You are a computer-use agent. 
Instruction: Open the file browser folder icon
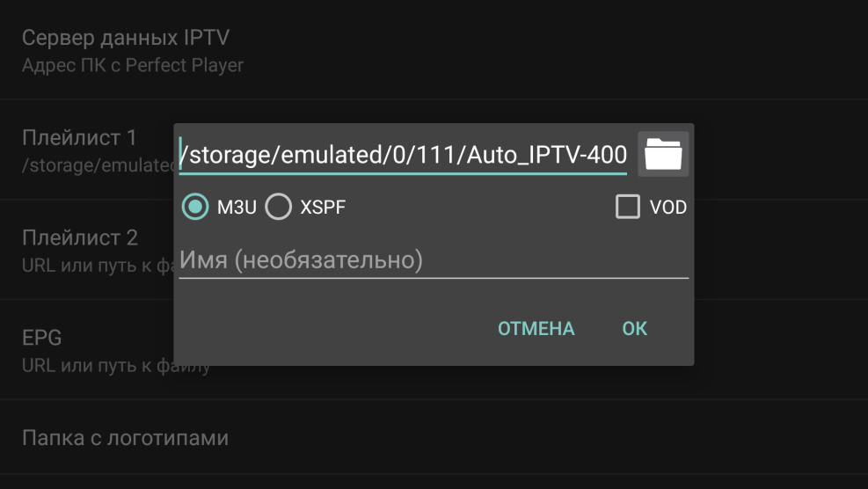pos(663,155)
